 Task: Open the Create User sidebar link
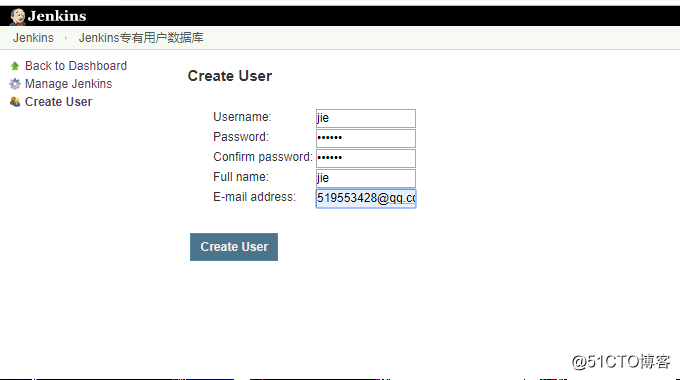[x=59, y=102]
